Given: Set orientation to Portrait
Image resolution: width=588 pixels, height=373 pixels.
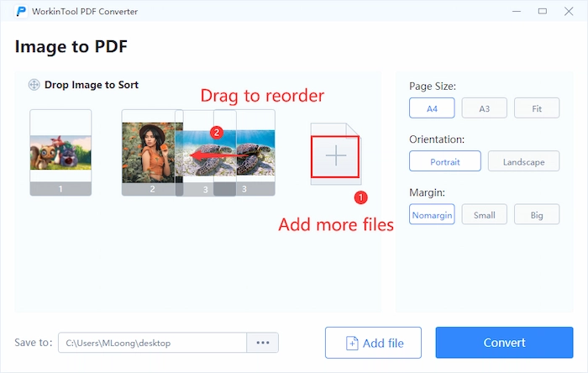Looking at the screenshot, I should (445, 161).
